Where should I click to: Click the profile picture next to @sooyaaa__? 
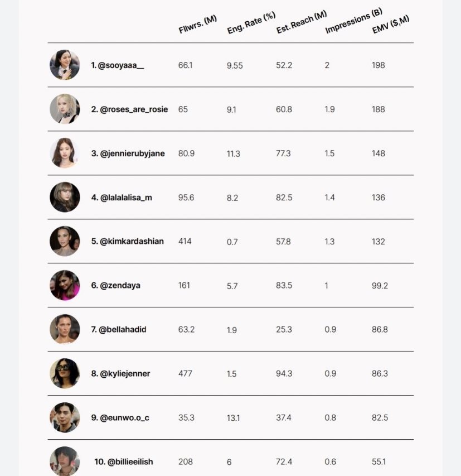65,65
